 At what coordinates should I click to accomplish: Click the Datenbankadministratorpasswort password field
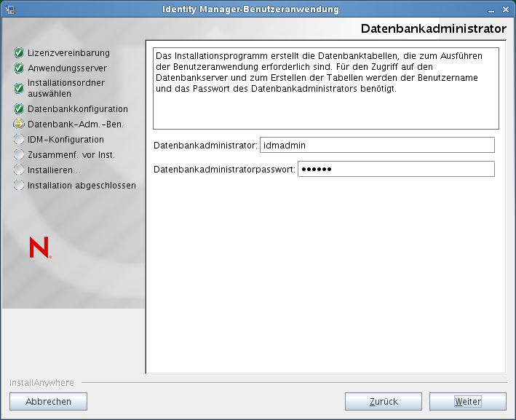(x=396, y=169)
